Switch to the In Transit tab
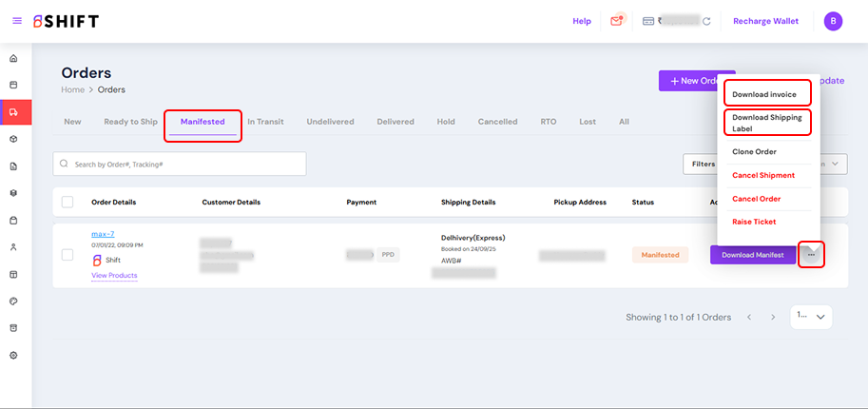This screenshot has width=868, height=409. click(263, 122)
